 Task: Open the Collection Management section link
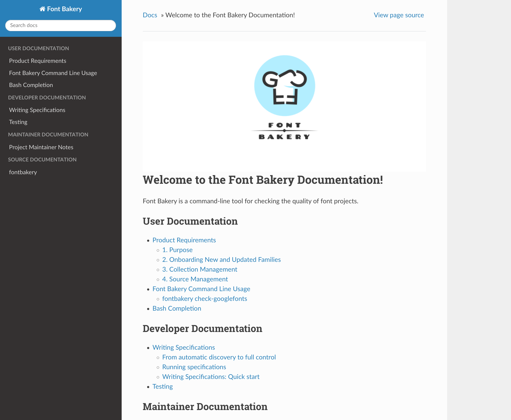[200, 269]
